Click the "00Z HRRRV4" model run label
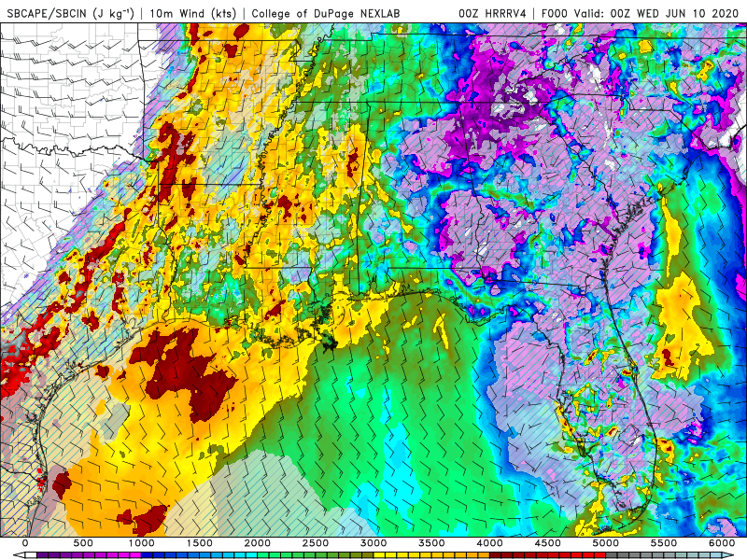The width and height of the screenshot is (747, 560). (x=493, y=13)
